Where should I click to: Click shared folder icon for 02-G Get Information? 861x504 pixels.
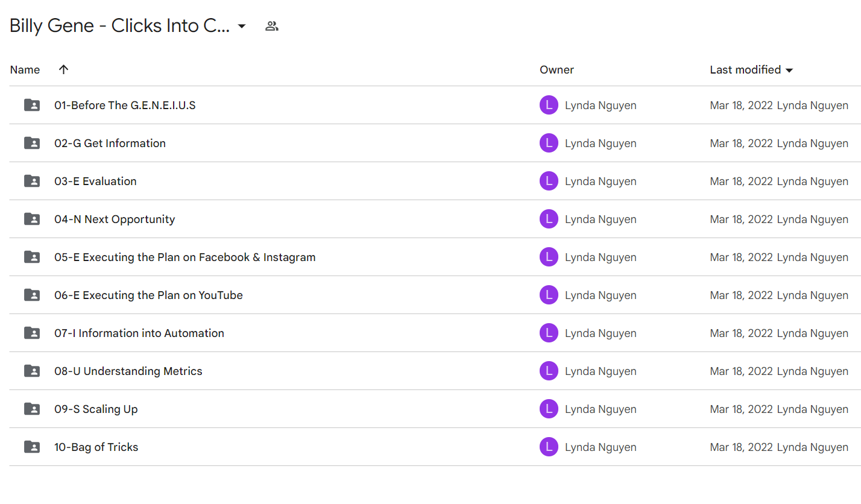pyautogui.click(x=32, y=143)
